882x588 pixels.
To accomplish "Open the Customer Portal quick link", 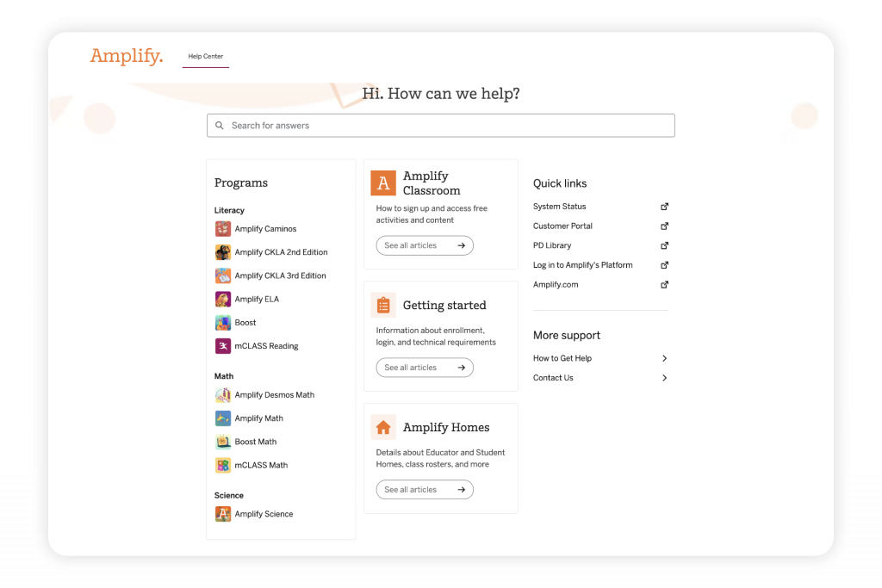I will click(562, 226).
